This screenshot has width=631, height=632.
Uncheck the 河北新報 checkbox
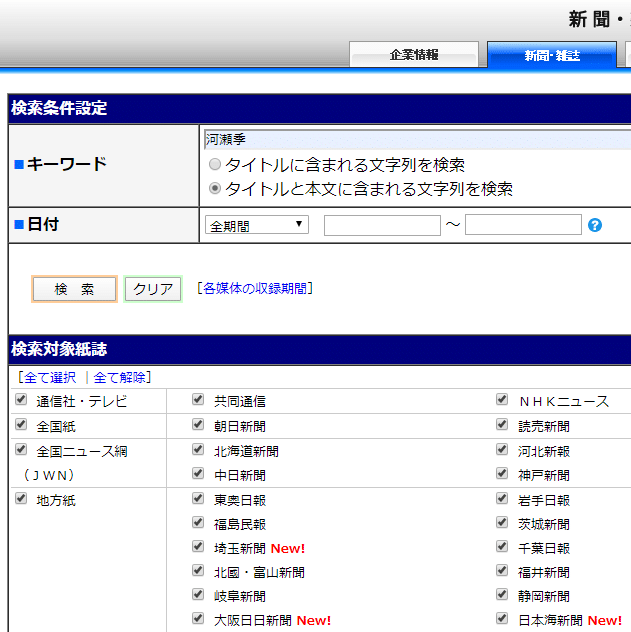(502, 449)
